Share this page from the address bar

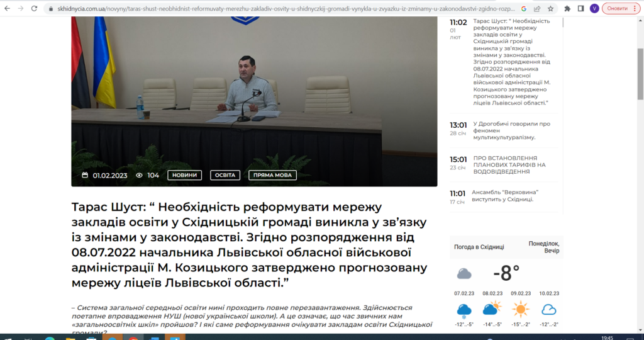pos(537,9)
